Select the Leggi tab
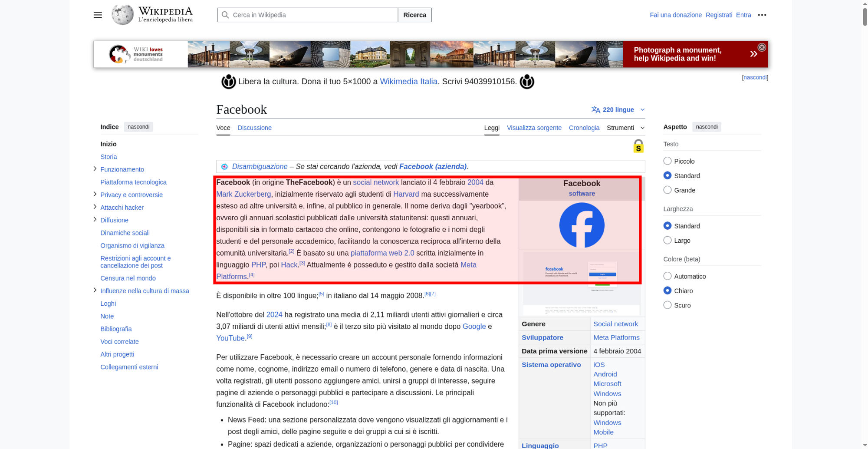 [492, 128]
